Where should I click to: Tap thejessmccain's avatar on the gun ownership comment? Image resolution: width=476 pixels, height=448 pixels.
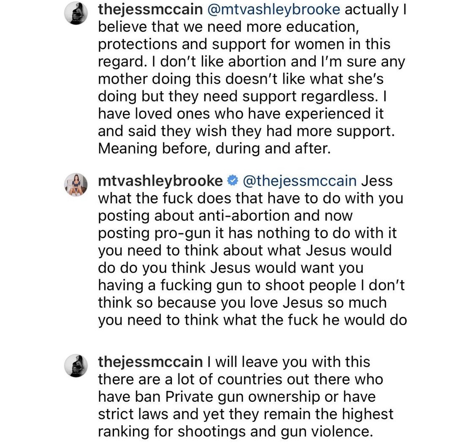click(x=76, y=366)
